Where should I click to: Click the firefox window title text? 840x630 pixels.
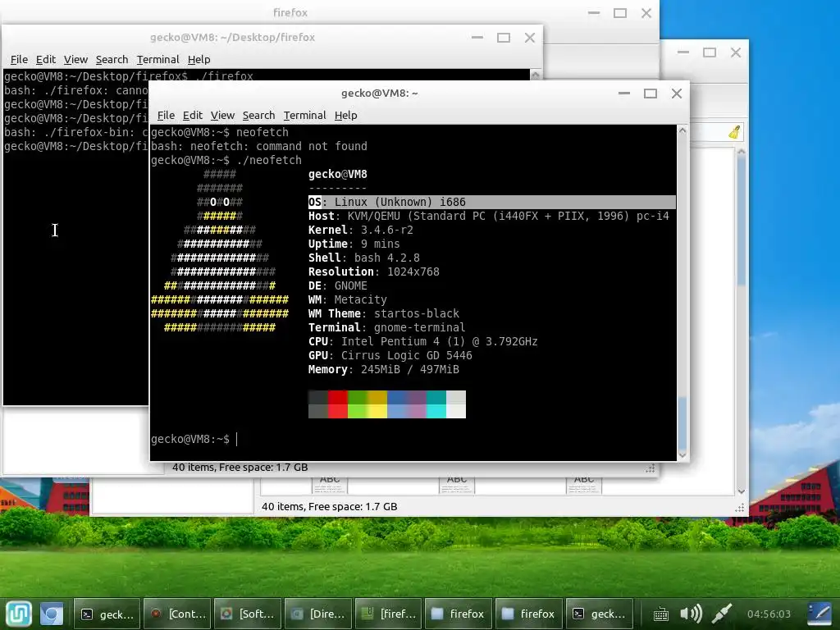290,12
